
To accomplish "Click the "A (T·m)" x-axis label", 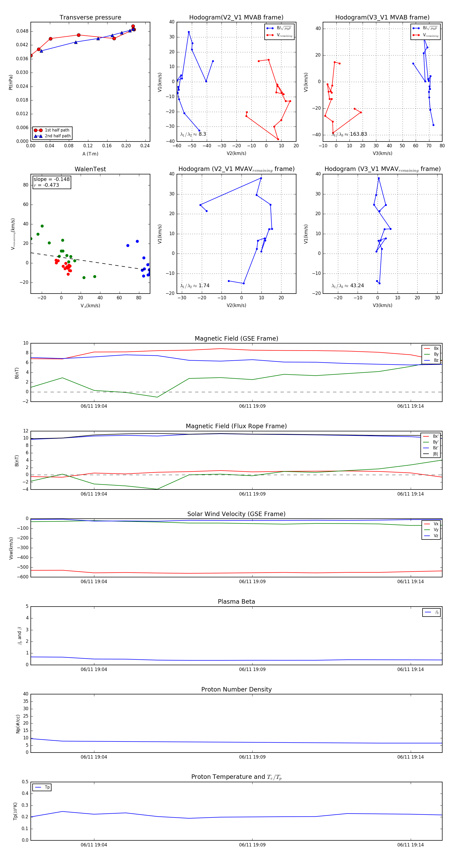I will click(x=90, y=154).
